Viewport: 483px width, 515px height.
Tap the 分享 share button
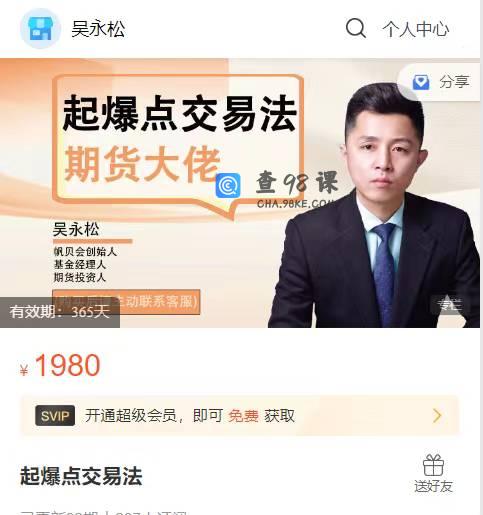(440, 82)
